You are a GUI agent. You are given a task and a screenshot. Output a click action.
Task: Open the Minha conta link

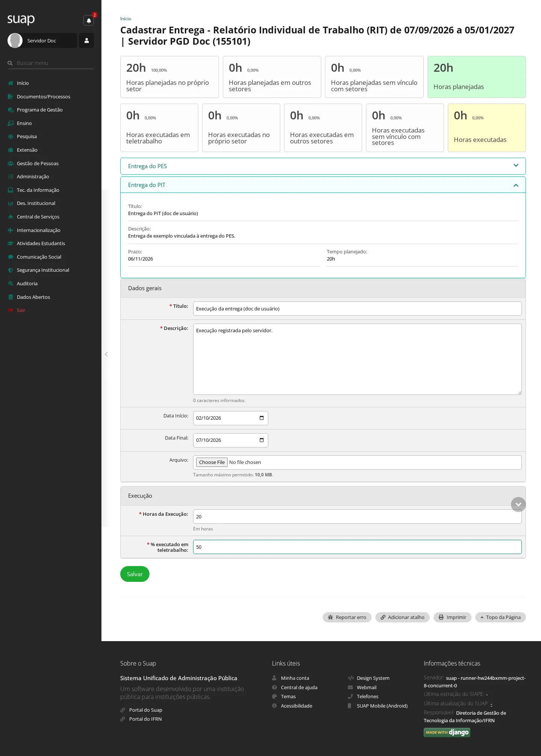(295, 678)
